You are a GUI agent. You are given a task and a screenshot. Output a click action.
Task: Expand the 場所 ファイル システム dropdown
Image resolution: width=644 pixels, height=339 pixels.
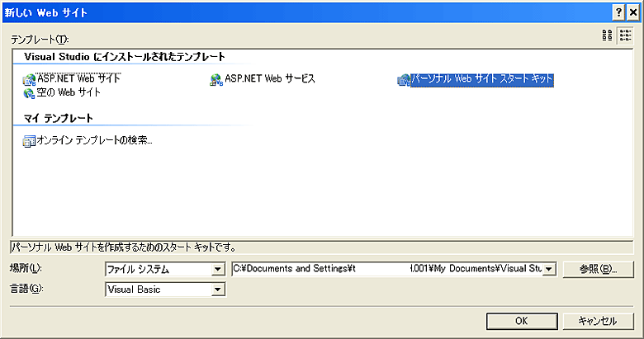[x=218, y=269]
